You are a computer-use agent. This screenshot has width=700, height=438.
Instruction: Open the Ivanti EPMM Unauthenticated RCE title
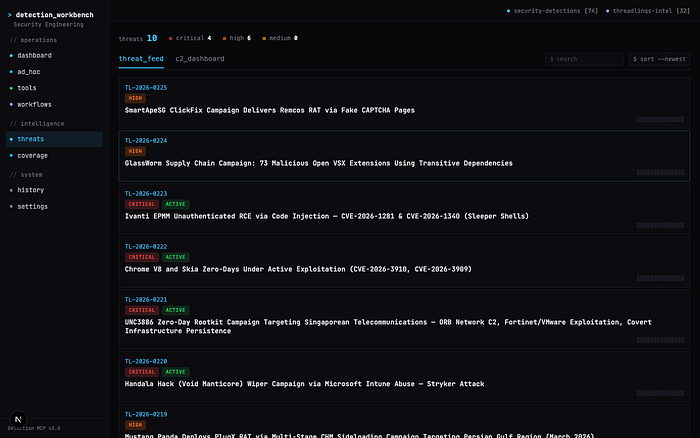coord(327,216)
